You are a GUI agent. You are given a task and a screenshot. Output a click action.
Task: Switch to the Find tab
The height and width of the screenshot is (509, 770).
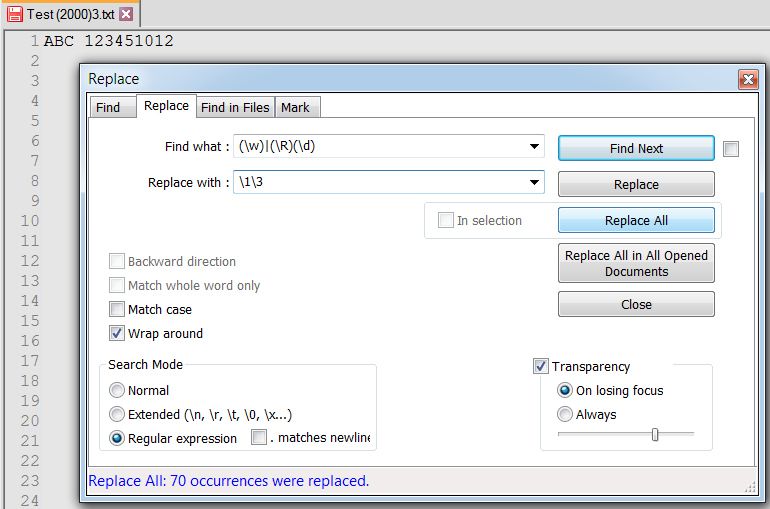[108, 107]
